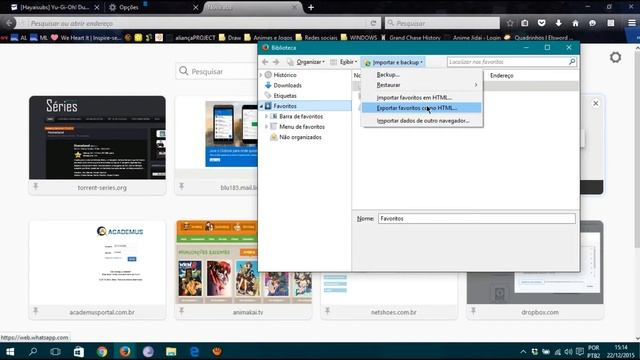Open the academusportal.com.br thumbnail

click(x=98, y=262)
